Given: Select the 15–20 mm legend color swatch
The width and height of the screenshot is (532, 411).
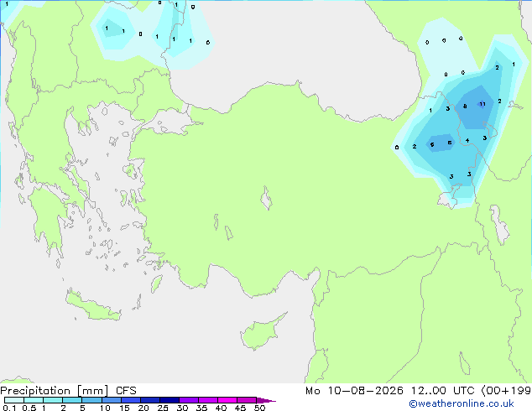Looking at the screenshot, I should pos(130,400).
